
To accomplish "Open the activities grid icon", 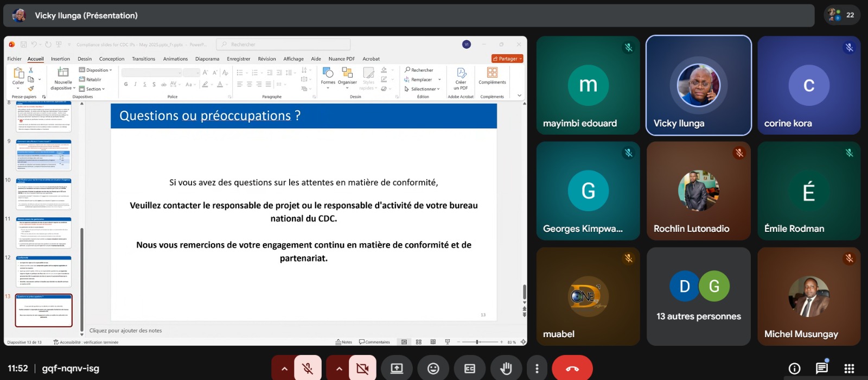I will [849, 369].
